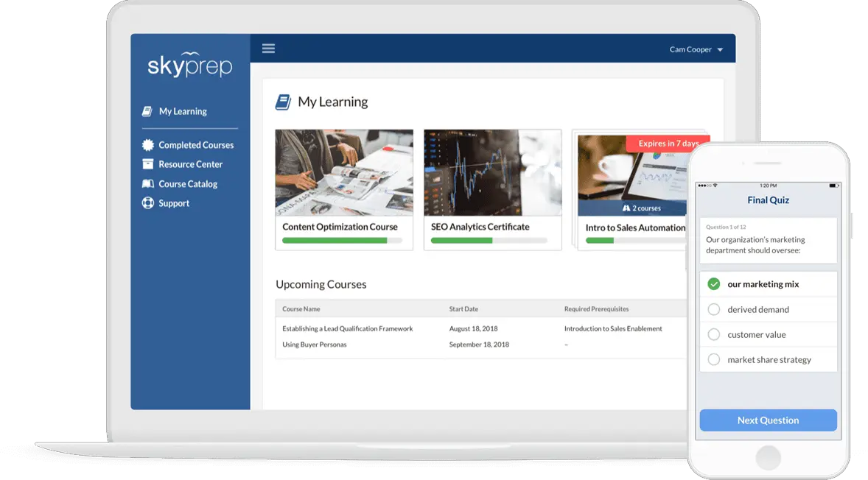Click the Course Catalog open-book icon

(148, 183)
